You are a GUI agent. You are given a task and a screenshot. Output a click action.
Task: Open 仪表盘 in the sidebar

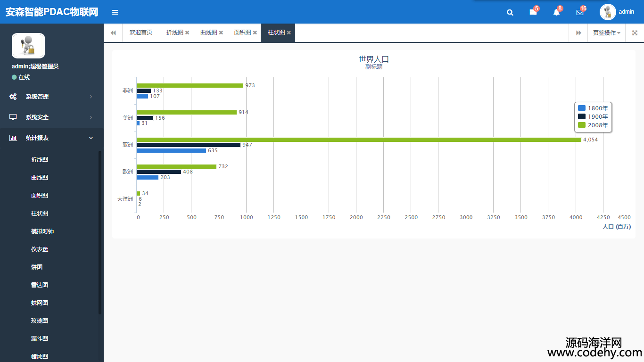[40, 249]
